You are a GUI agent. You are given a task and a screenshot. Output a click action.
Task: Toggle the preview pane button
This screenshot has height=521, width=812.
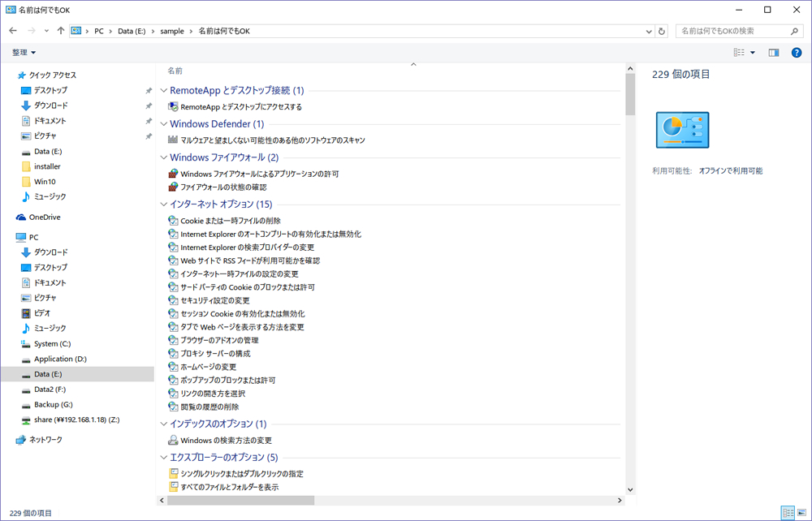coord(774,52)
